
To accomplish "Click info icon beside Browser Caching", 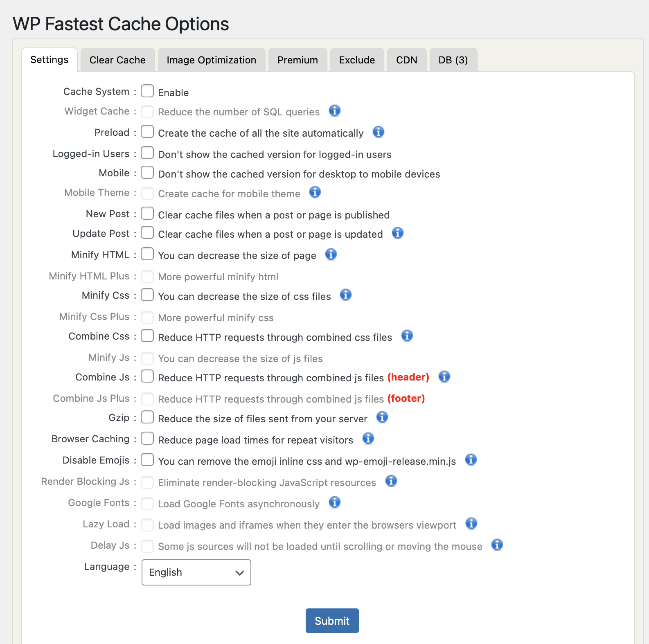I will click(x=368, y=439).
